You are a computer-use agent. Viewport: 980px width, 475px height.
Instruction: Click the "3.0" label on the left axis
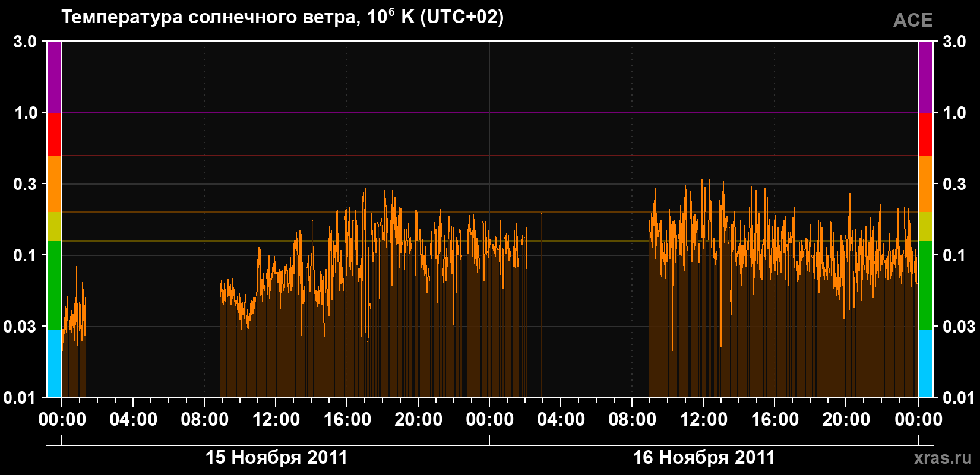(25, 42)
